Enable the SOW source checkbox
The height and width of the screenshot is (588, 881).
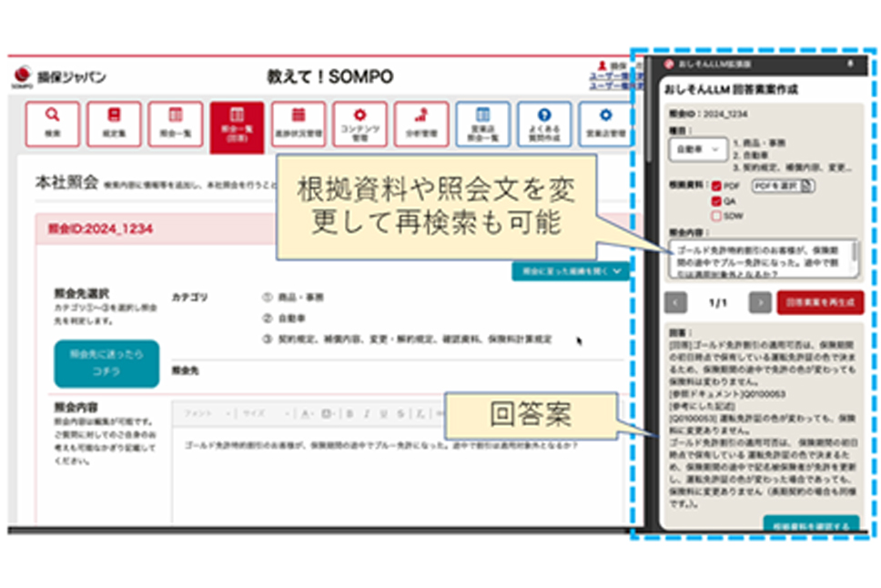pos(716,216)
